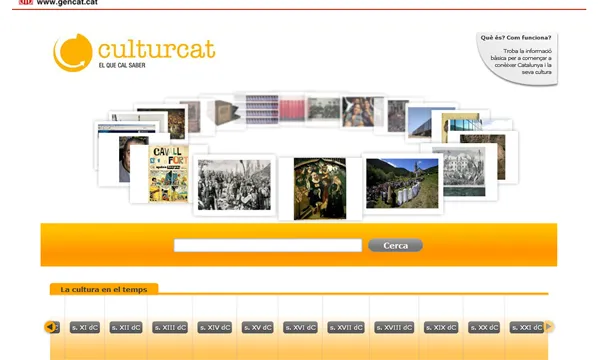Select century s. XIII dC

pyautogui.click(x=170, y=327)
